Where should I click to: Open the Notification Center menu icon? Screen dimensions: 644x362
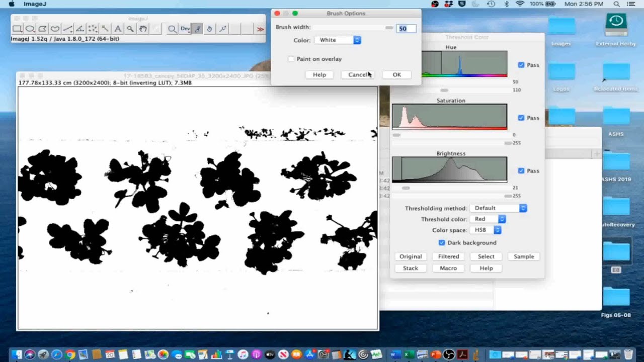pyautogui.click(x=631, y=4)
